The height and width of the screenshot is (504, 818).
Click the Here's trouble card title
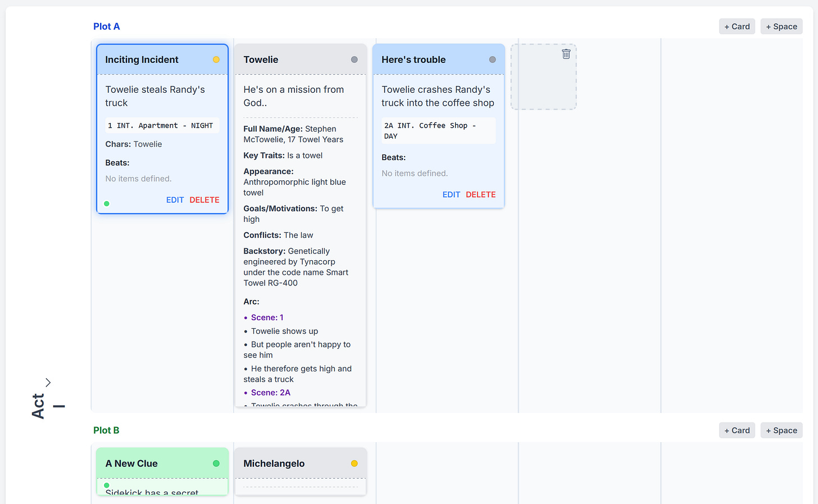(413, 60)
